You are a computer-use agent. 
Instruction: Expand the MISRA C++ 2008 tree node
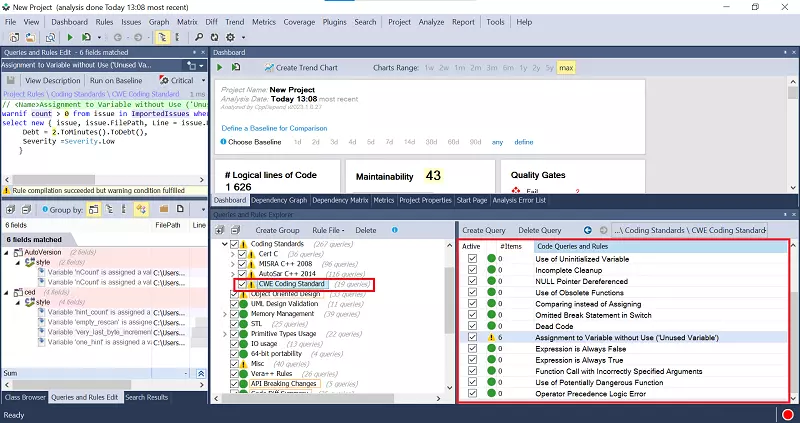coord(233,264)
